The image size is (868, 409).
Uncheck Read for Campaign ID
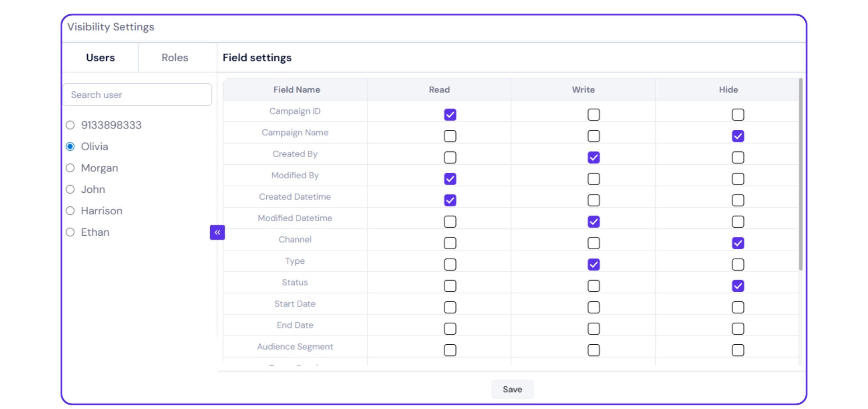[450, 115]
